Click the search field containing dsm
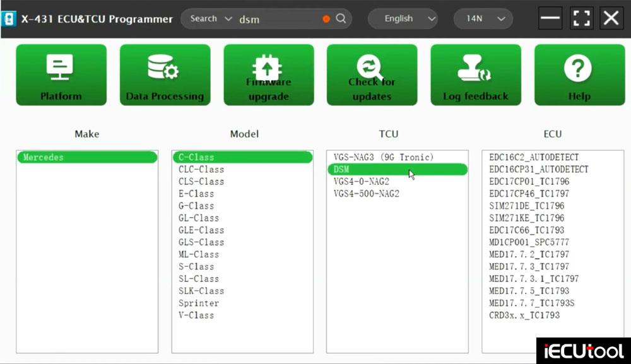The height and width of the screenshot is (364, 631). [x=278, y=19]
